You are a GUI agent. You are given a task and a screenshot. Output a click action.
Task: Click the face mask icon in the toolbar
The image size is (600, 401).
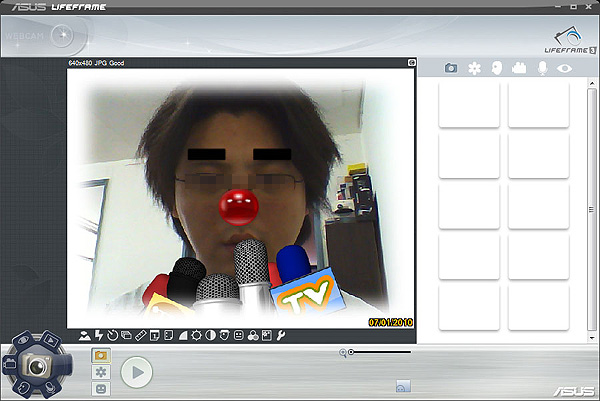tap(224, 336)
